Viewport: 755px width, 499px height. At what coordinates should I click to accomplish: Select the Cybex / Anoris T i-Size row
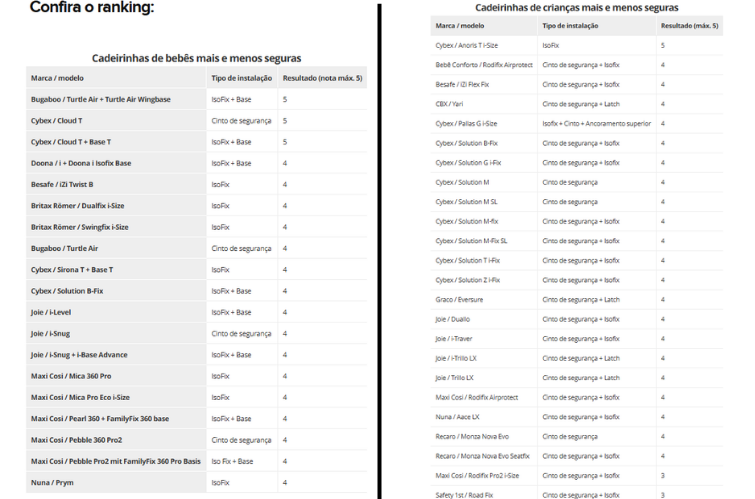point(466,46)
